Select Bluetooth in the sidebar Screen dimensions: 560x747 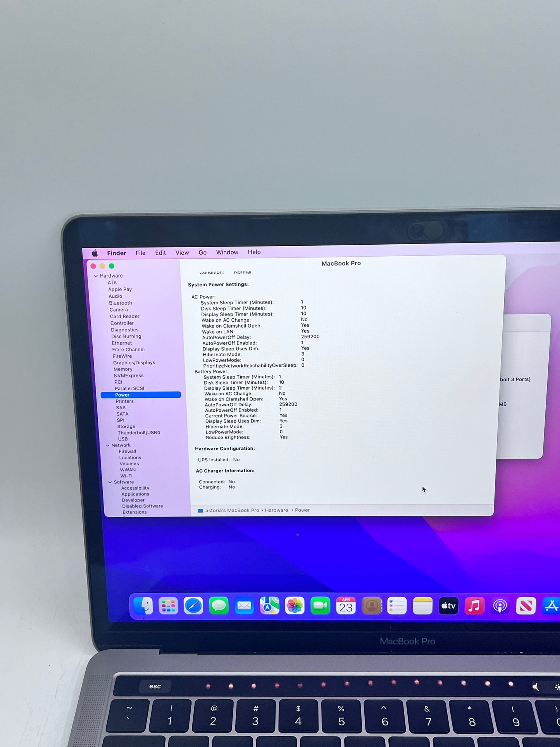[120, 303]
